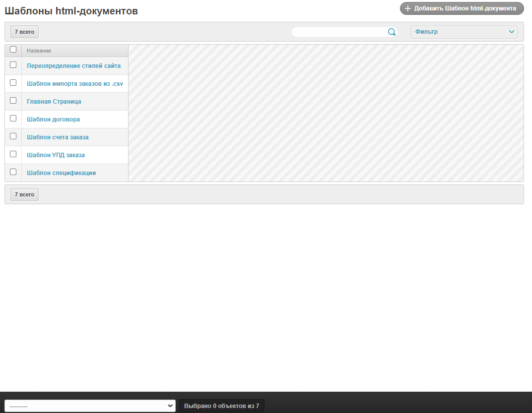This screenshot has width=532, height=413.
Task: Open the Главная Страница template
Action: point(54,102)
